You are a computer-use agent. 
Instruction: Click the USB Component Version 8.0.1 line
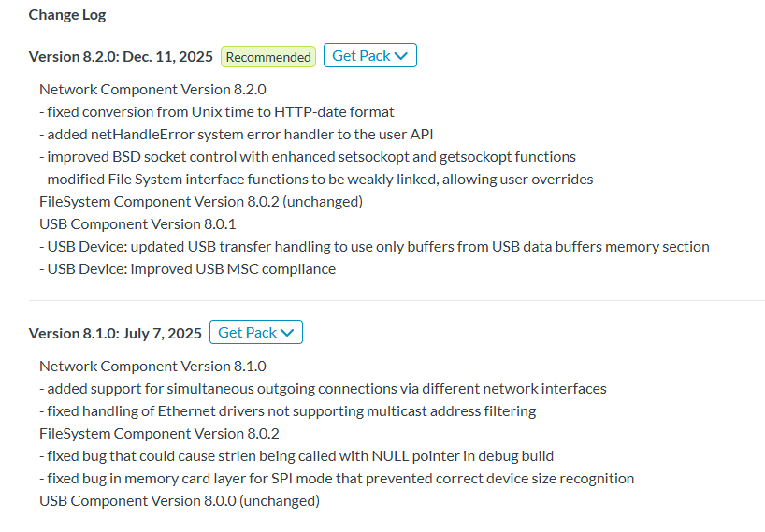[x=137, y=224]
